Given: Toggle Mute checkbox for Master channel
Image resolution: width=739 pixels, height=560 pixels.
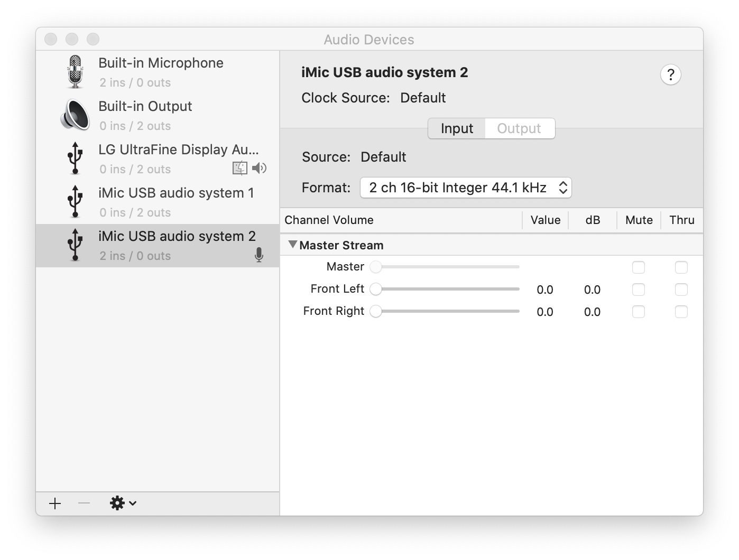Looking at the screenshot, I should point(639,267).
